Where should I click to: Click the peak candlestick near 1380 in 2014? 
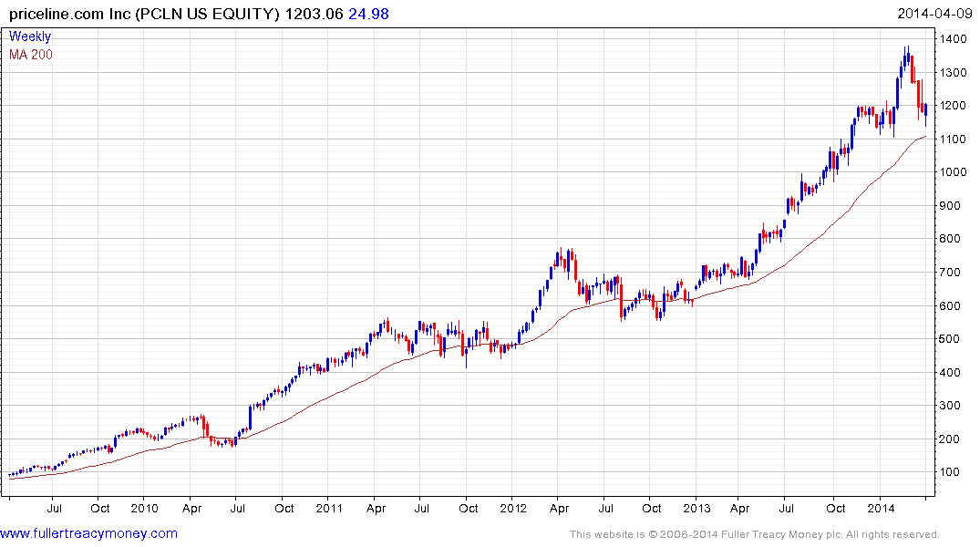click(908, 55)
